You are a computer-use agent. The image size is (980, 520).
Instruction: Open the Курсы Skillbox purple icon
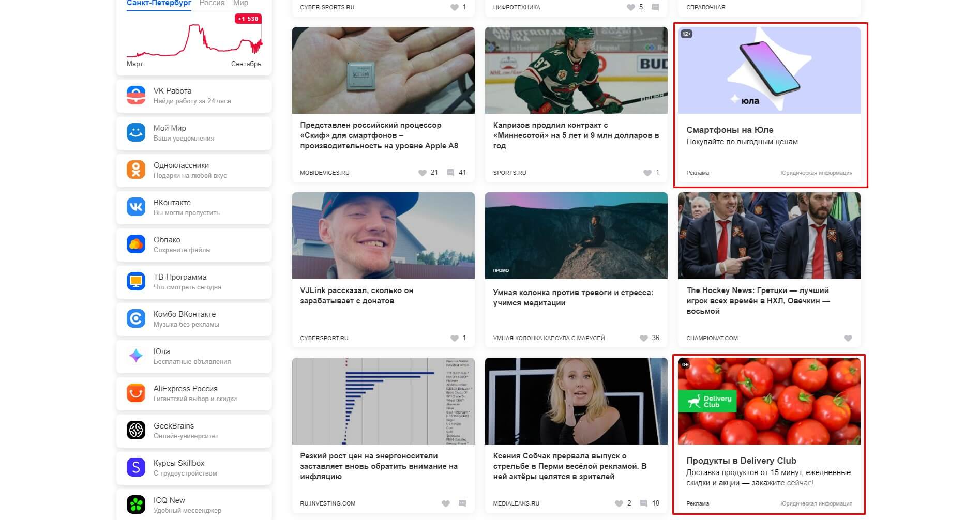click(136, 468)
